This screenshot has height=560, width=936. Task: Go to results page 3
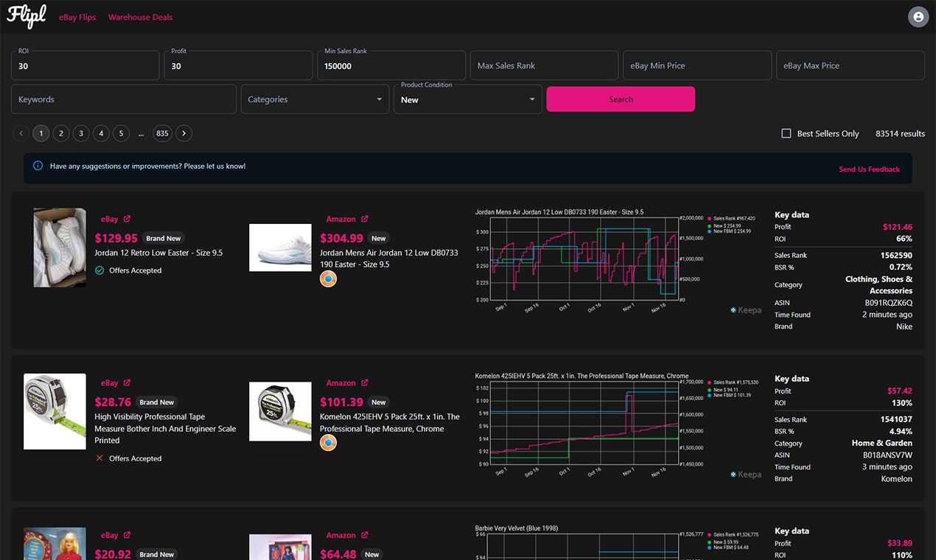tap(81, 133)
